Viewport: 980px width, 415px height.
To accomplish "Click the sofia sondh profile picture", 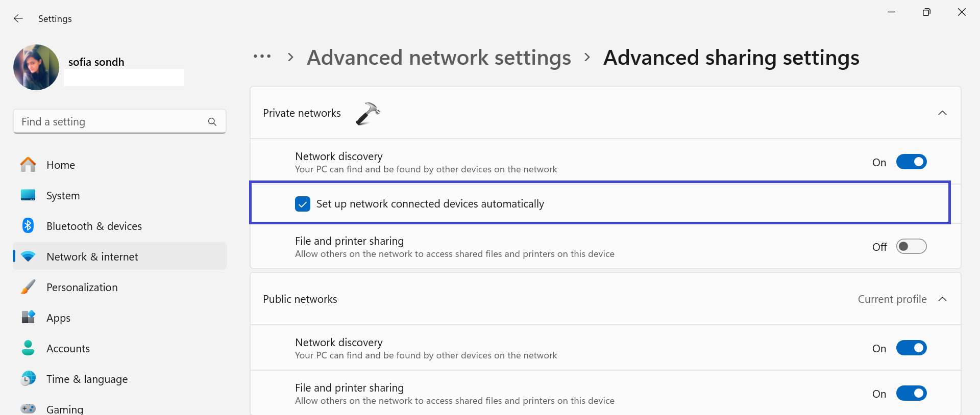I will pos(36,67).
